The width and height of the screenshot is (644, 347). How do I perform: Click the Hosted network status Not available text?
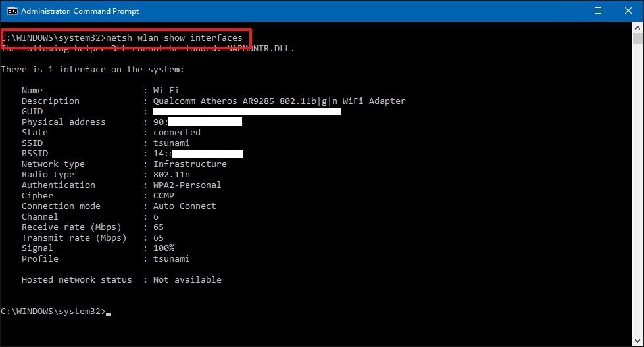coord(187,280)
